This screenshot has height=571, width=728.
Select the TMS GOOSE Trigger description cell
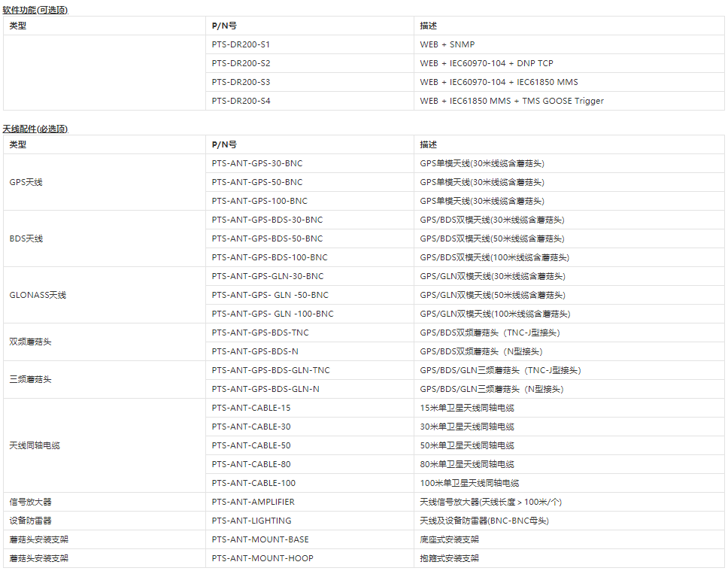pos(511,101)
